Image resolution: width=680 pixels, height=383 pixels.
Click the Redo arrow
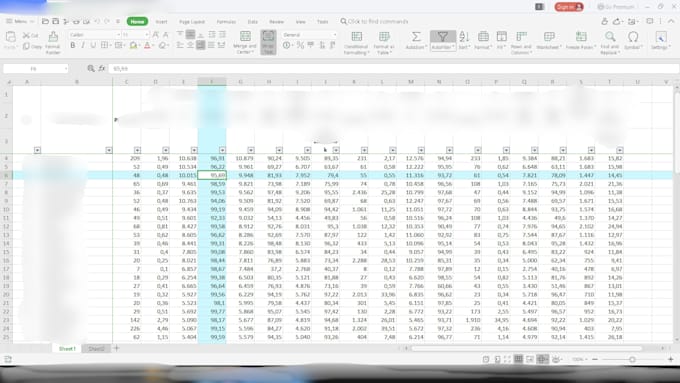[x=107, y=21]
